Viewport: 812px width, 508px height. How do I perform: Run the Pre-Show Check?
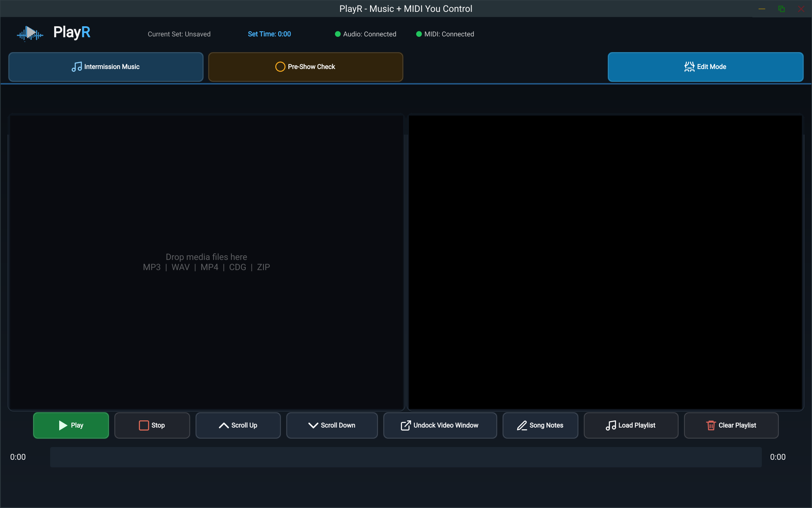[x=305, y=67]
